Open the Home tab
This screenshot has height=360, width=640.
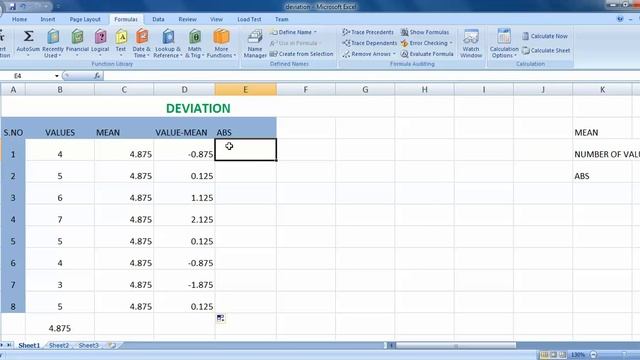19,19
